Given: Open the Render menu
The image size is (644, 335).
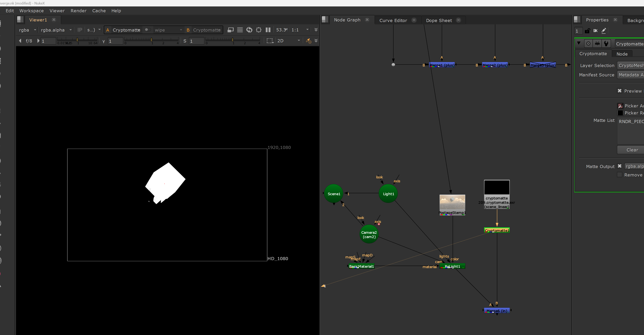Looking at the screenshot, I should (78, 11).
